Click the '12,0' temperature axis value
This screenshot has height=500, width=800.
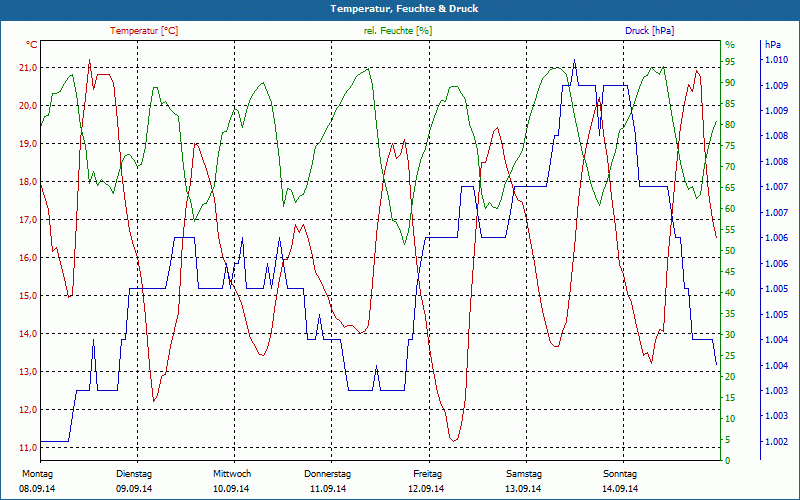[28, 410]
